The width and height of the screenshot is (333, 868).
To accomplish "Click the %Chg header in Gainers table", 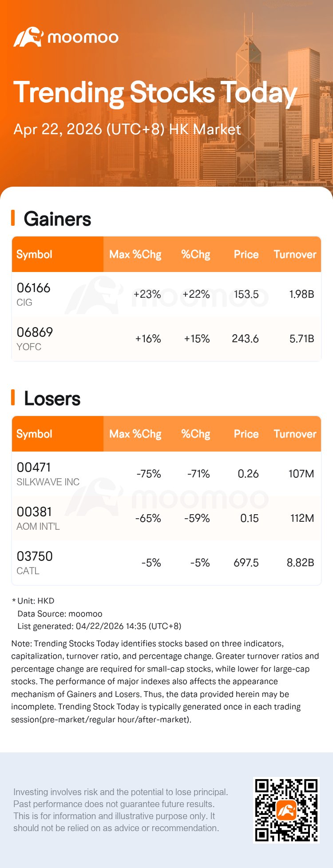I will pyautogui.click(x=195, y=254).
